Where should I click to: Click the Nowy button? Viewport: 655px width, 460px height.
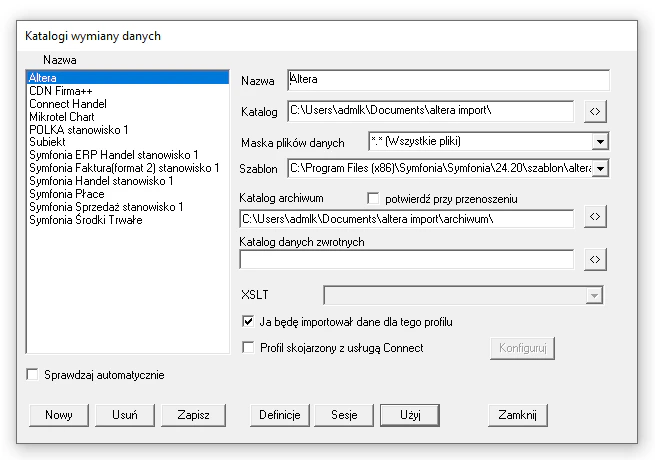pos(59,415)
